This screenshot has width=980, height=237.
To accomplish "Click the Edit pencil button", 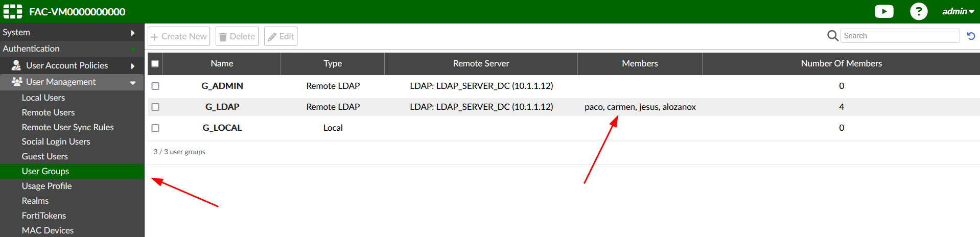I will (x=281, y=36).
